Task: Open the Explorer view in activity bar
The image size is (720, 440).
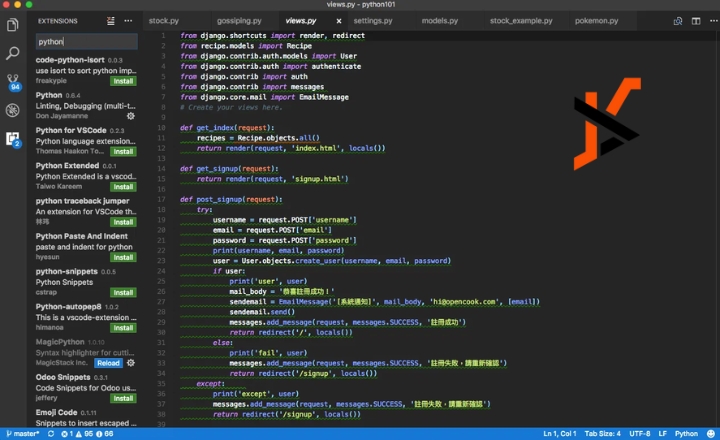Action: 12,24
